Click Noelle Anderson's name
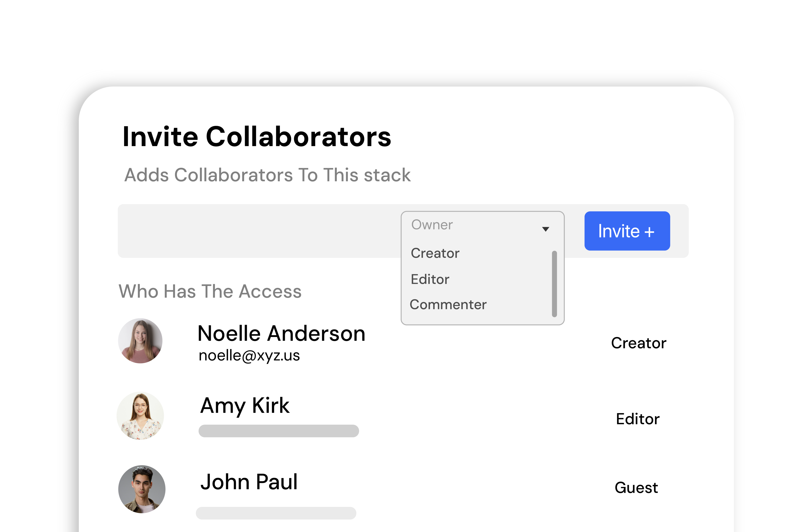Image resolution: width=805 pixels, height=532 pixels. (281, 334)
